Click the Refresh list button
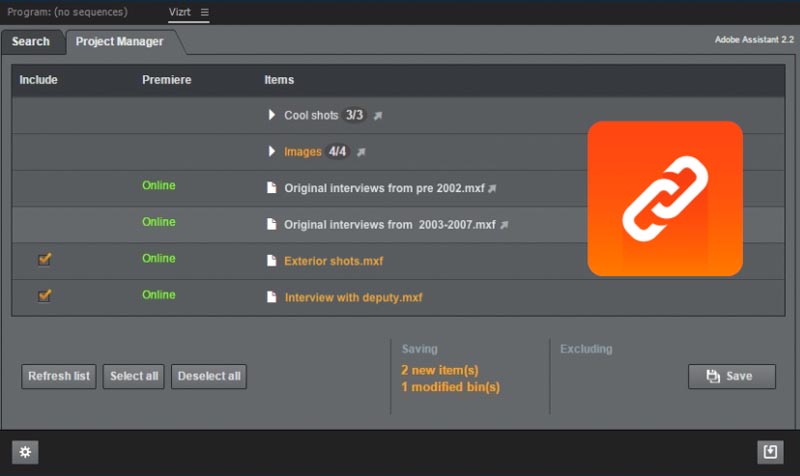 [x=59, y=377]
